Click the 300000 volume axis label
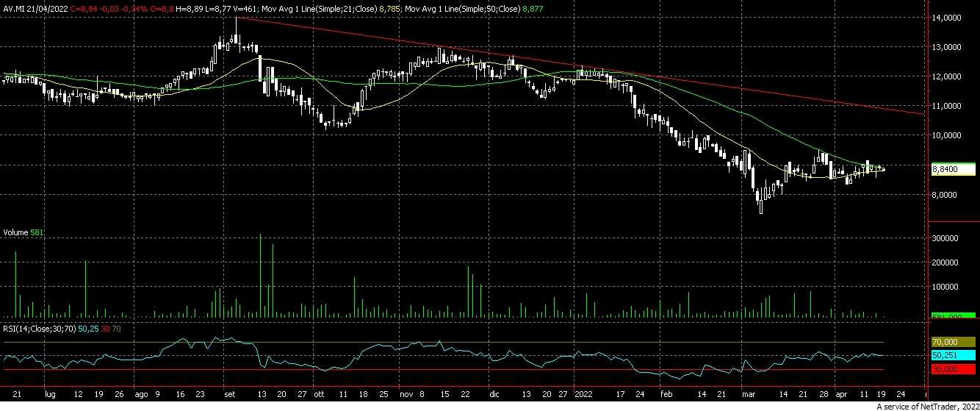The width and height of the screenshot is (980, 411). click(945, 238)
